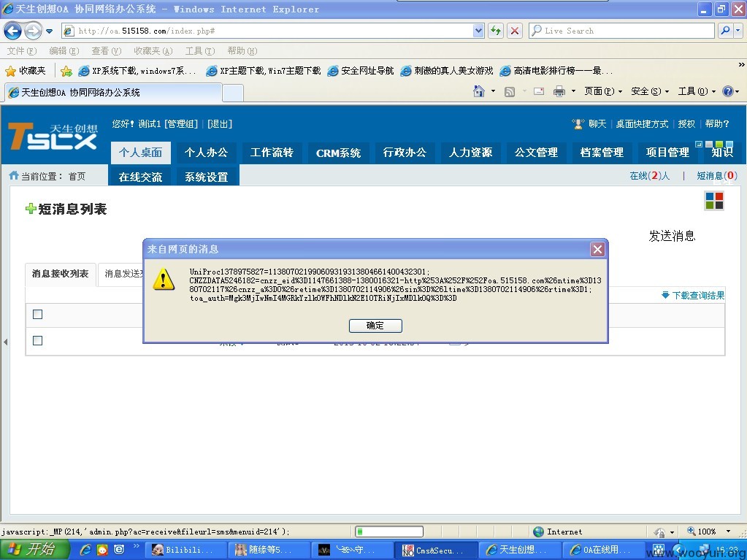This screenshot has width=747, height=560.
Task: Click the blue Help question mark icon
Action: [x=727, y=91]
